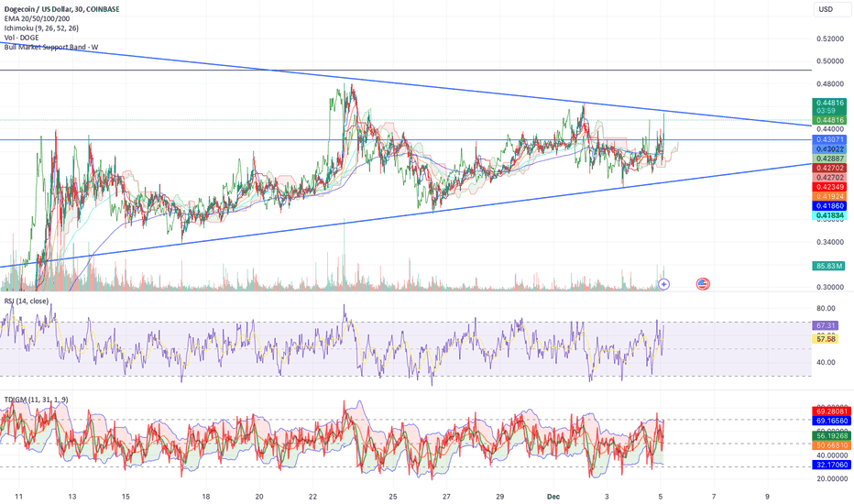The width and height of the screenshot is (854, 504).
Task: Click the blue circular event marker icon
Action: [663, 284]
